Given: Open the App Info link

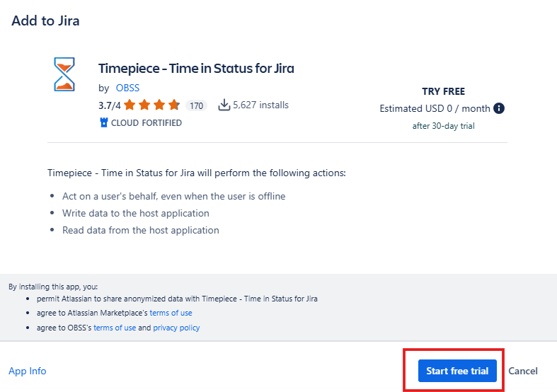Looking at the screenshot, I should pos(28,371).
